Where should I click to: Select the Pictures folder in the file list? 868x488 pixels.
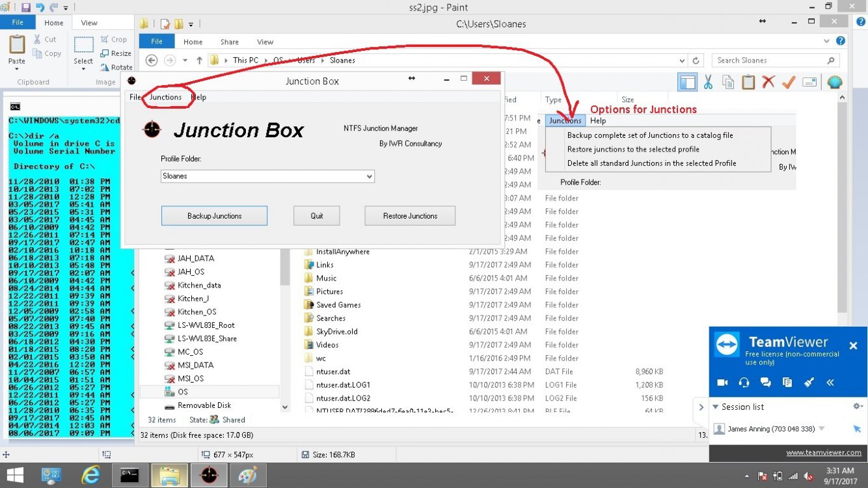pos(329,291)
